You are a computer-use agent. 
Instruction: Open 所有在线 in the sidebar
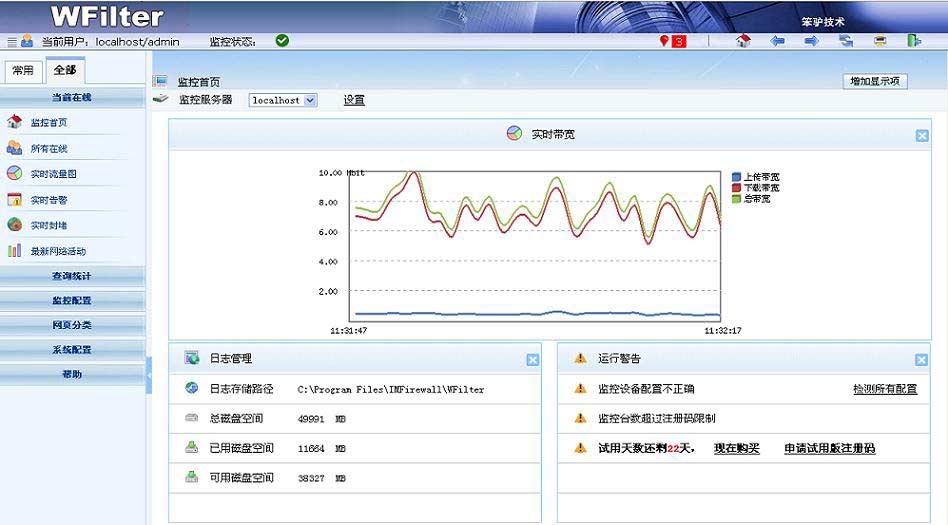coord(49,149)
